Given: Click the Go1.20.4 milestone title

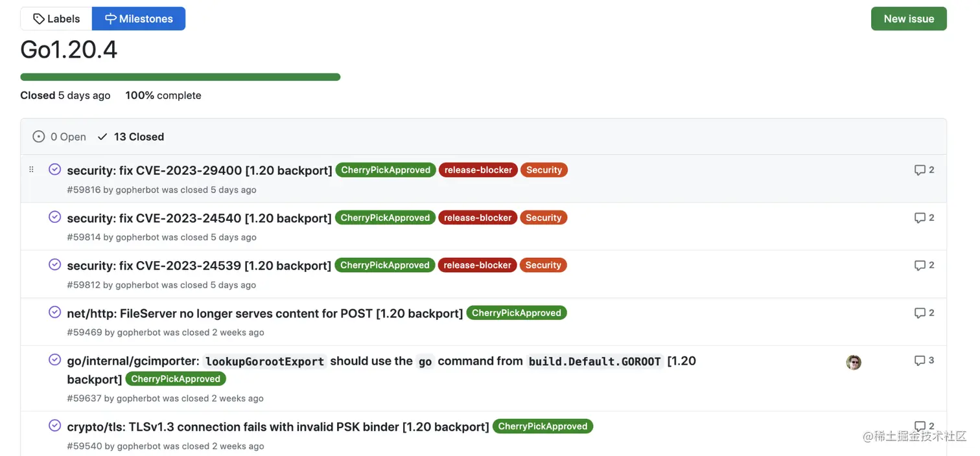Looking at the screenshot, I should [x=69, y=50].
